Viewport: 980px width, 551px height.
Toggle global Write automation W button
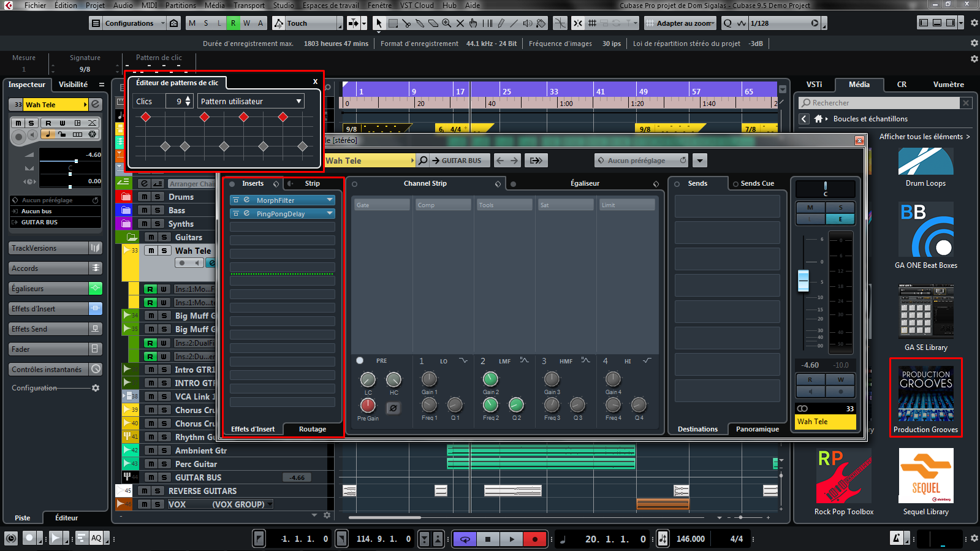pyautogui.click(x=246, y=23)
